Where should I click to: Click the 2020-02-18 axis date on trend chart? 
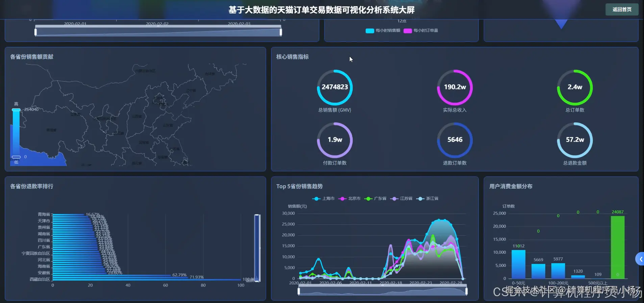(x=391, y=283)
